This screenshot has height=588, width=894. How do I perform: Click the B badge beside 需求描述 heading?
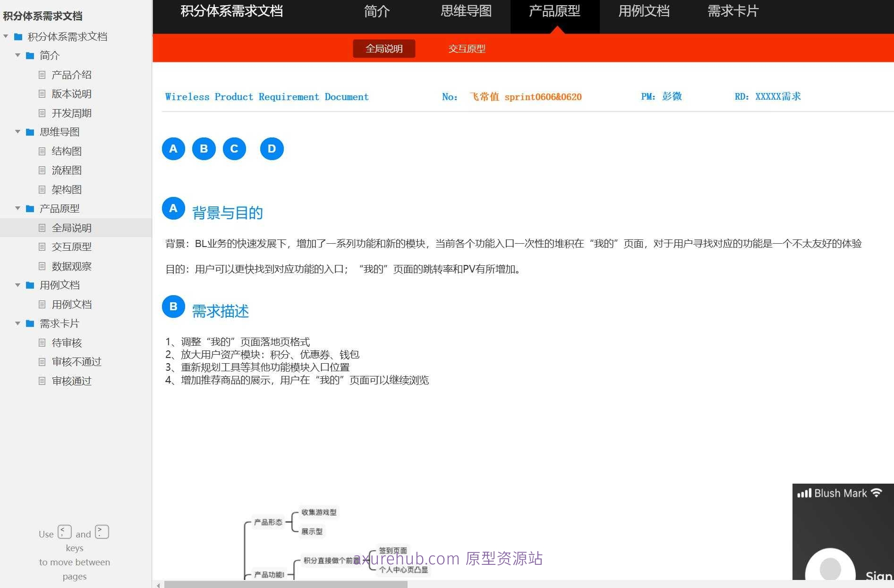(173, 307)
